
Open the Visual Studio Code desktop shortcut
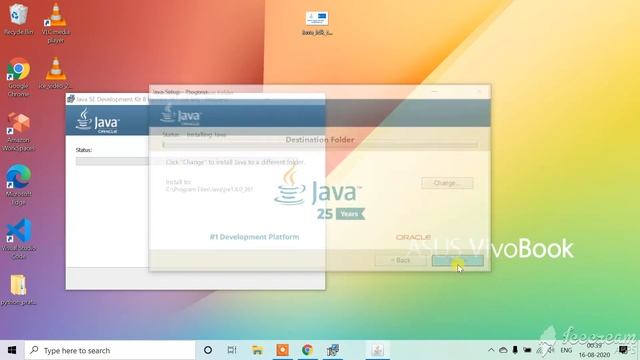18,239
